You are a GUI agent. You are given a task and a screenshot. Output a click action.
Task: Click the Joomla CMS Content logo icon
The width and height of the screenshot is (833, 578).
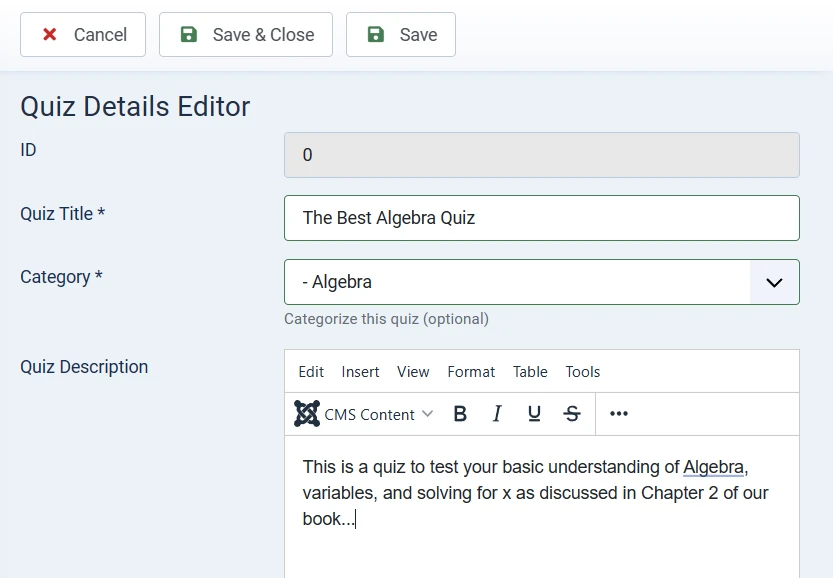pyautogui.click(x=307, y=414)
